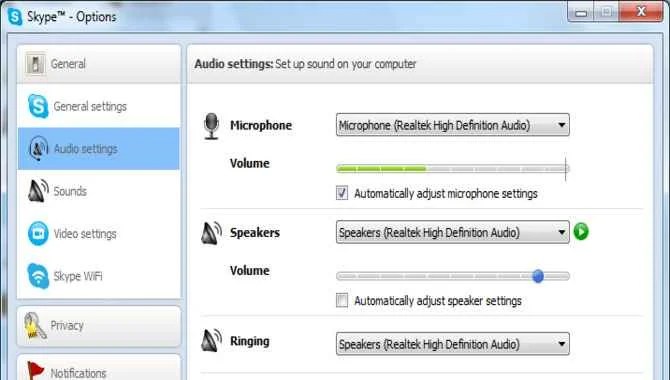
Task: Click the microphone icon beside Microphone
Action: (x=212, y=126)
